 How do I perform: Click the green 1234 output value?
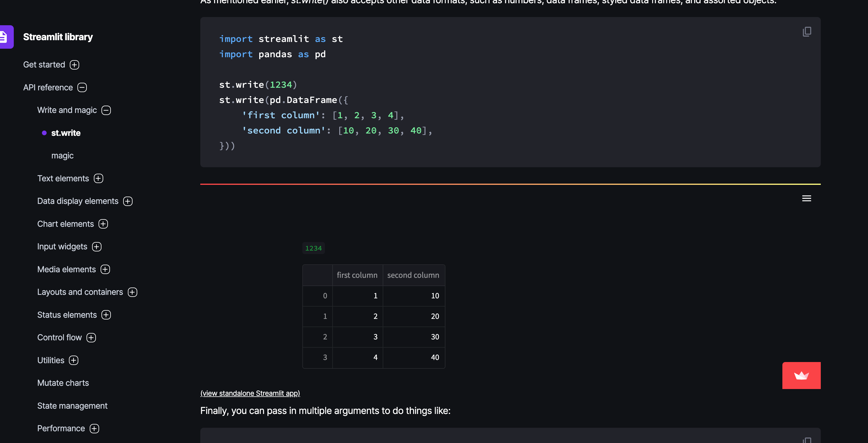pyautogui.click(x=313, y=248)
